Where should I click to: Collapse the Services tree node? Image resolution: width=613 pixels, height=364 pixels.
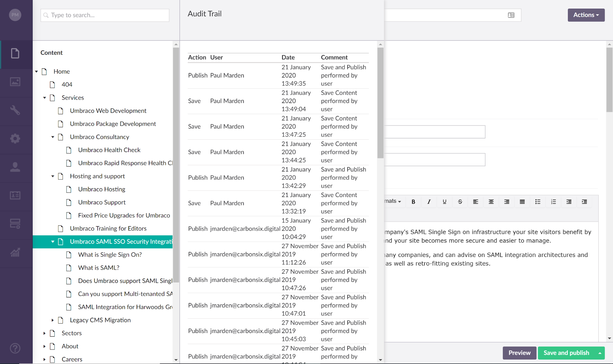coord(44,98)
